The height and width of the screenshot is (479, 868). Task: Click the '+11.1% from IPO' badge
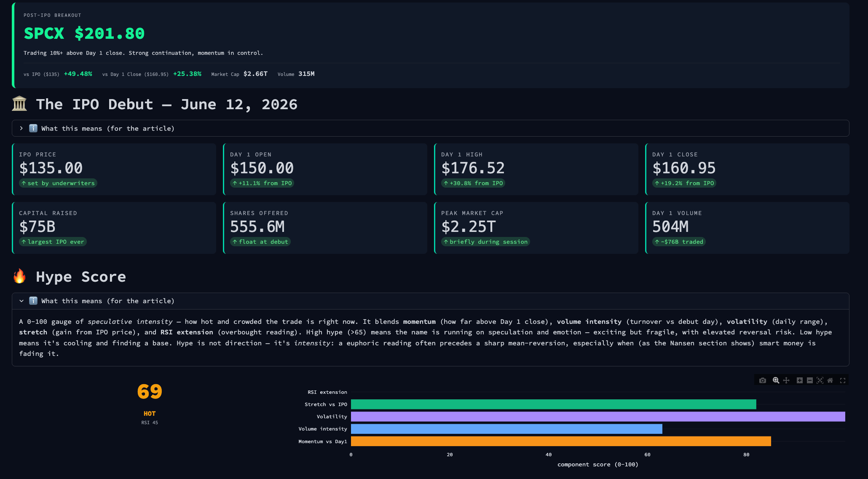[x=262, y=183]
